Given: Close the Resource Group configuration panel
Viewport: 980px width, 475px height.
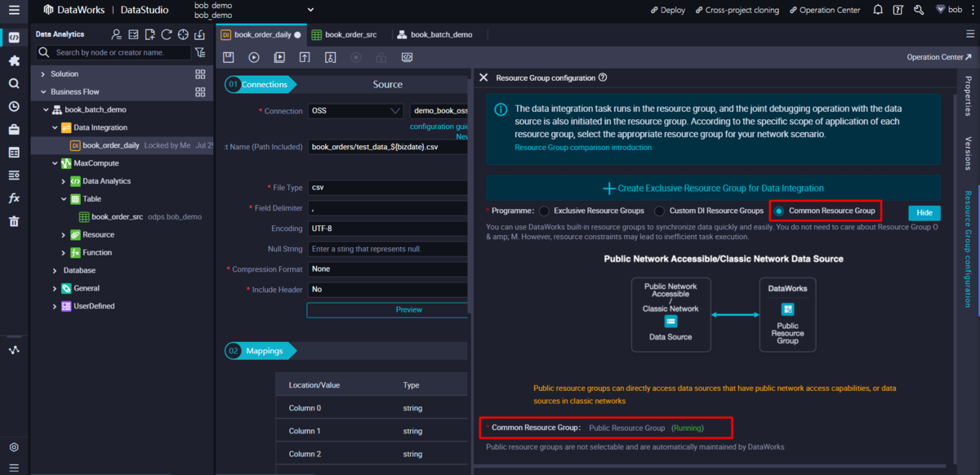Looking at the screenshot, I should [483, 78].
